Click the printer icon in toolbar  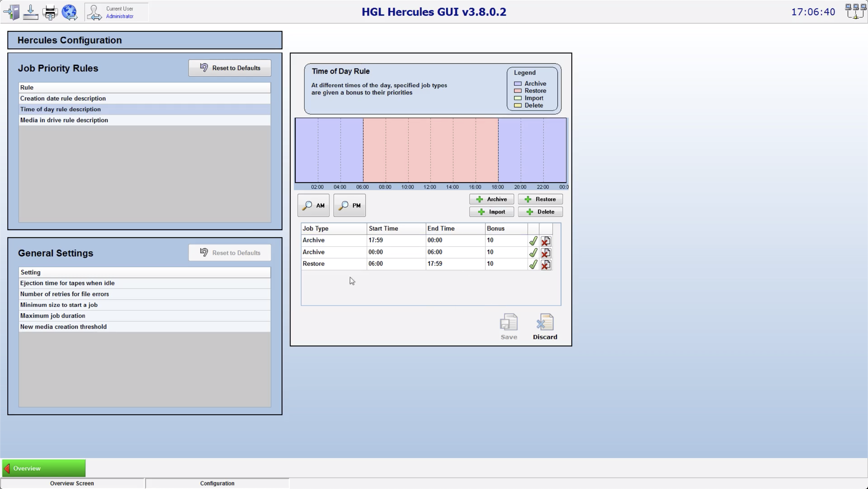pos(50,12)
